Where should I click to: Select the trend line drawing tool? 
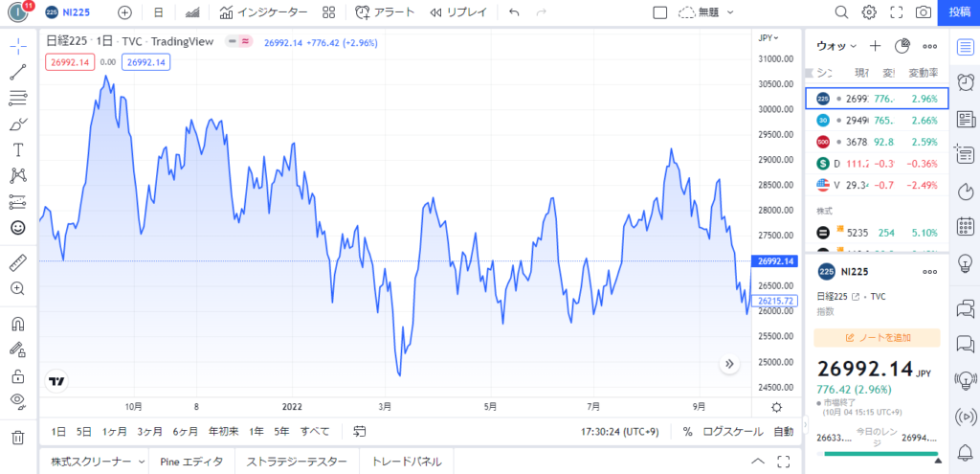[x=18, y=72]
